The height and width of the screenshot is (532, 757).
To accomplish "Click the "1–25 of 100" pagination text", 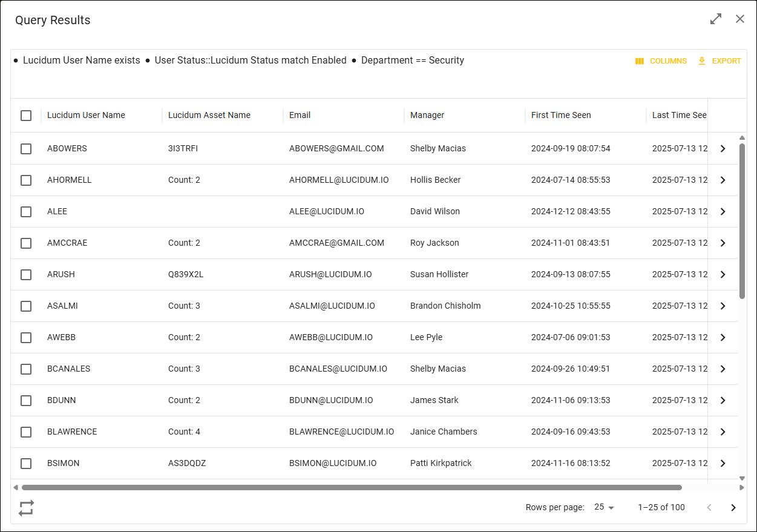I will 661,507.
